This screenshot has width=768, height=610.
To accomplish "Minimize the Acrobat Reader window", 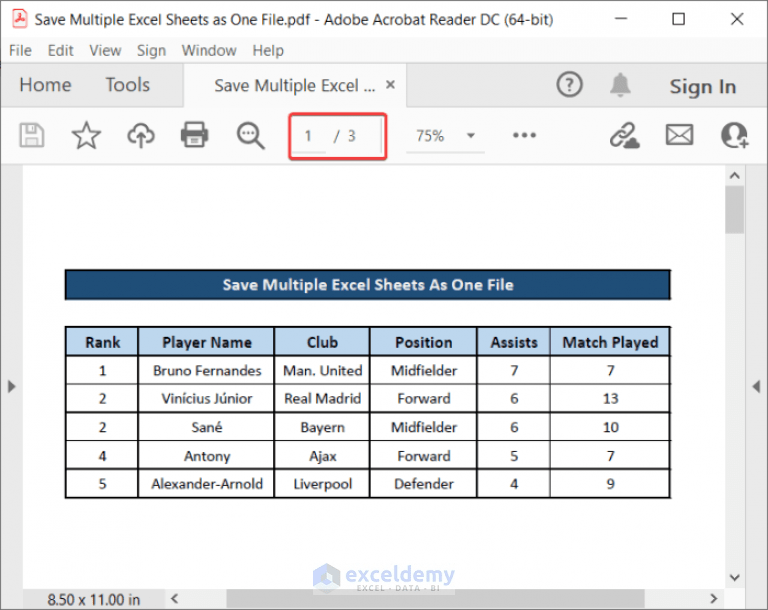I will point(621,19).
